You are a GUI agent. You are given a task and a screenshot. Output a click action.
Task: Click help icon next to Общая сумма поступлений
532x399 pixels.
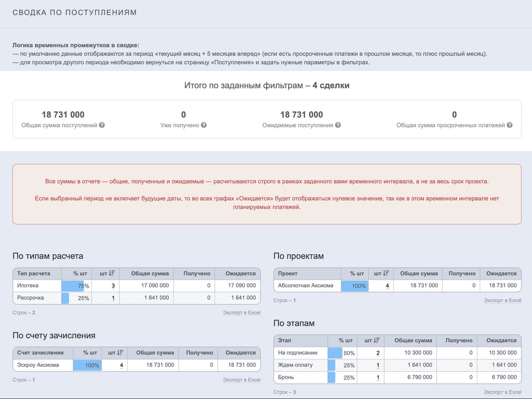[102, 125]
